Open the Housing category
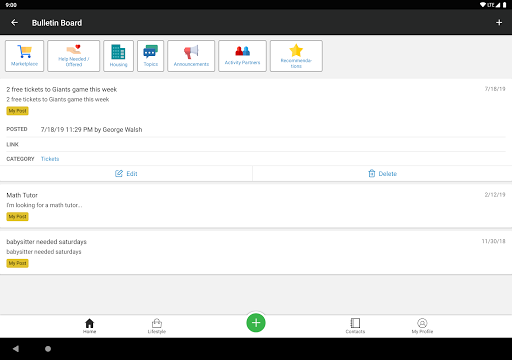Image resolution: width=512 pixels, height=360 pixels. pos(118,56)
